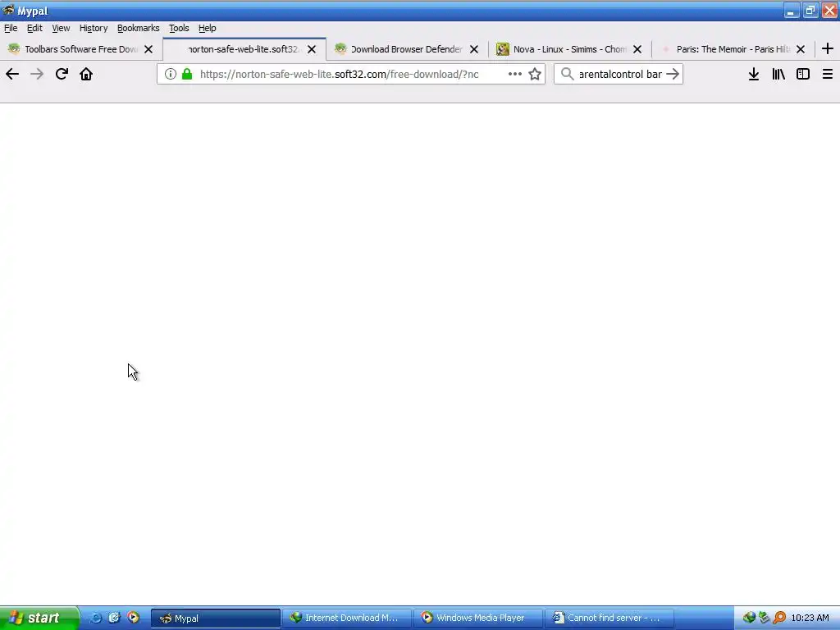Open the History menu
840x630 pixels.
point(94,28)
